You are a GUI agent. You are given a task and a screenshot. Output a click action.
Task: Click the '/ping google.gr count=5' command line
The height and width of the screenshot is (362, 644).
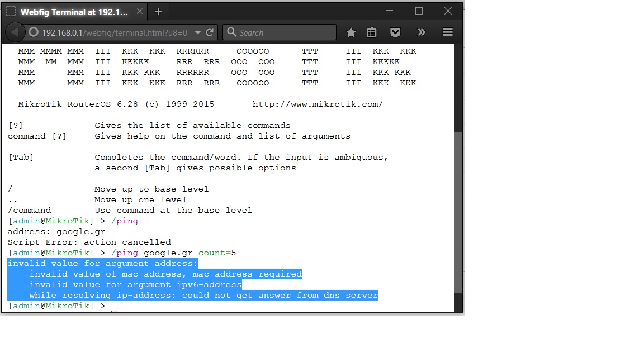point(122,253)
